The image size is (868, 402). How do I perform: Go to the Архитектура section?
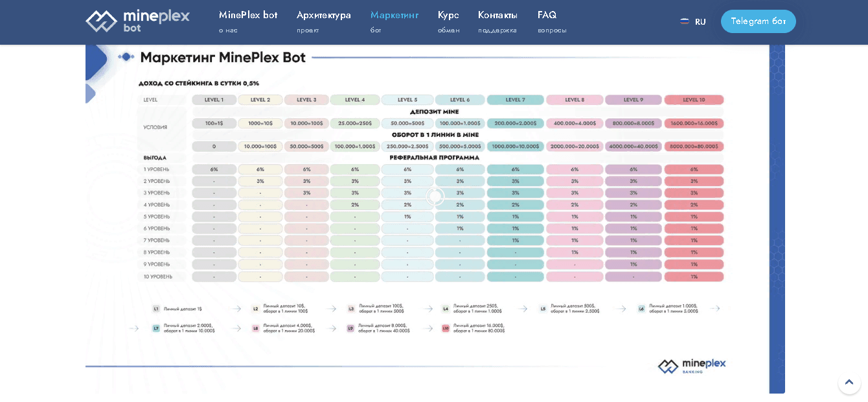tap(323, 21)
